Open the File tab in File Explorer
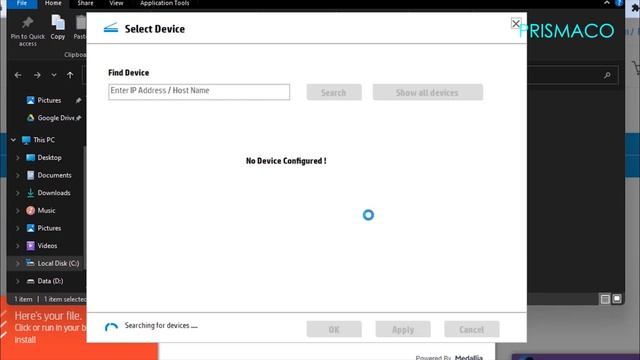The width and height of the screenshot is (640, 360). (22, 3)
